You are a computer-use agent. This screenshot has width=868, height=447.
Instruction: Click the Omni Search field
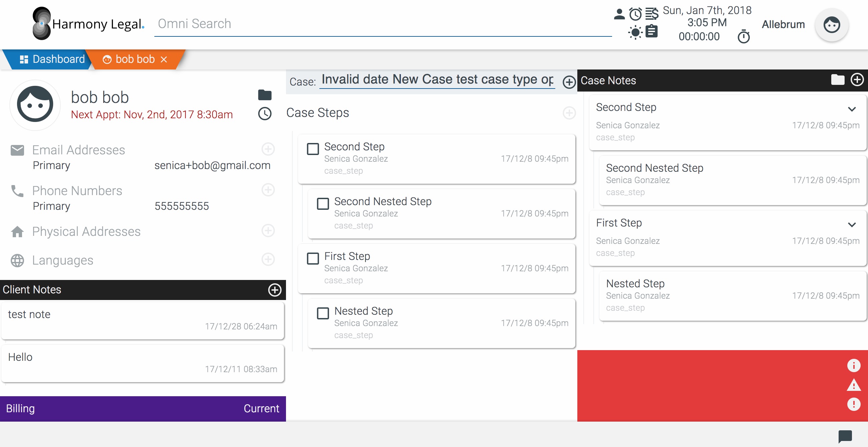(x=383, y=24)
